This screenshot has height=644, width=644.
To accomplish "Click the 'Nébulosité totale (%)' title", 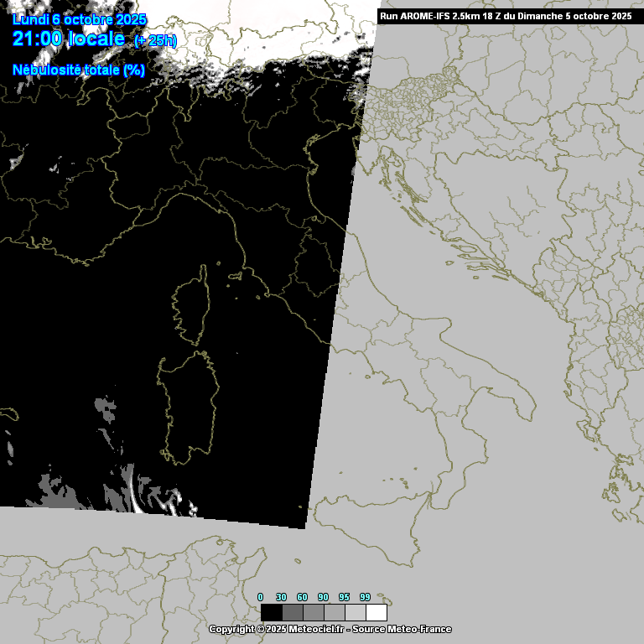I will tap(78, 70).
